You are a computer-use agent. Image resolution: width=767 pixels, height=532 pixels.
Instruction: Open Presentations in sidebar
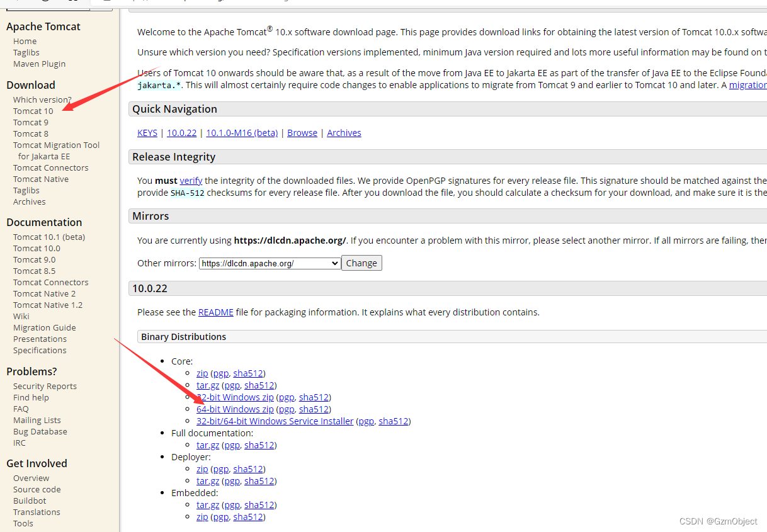click(x=40, y=339)
